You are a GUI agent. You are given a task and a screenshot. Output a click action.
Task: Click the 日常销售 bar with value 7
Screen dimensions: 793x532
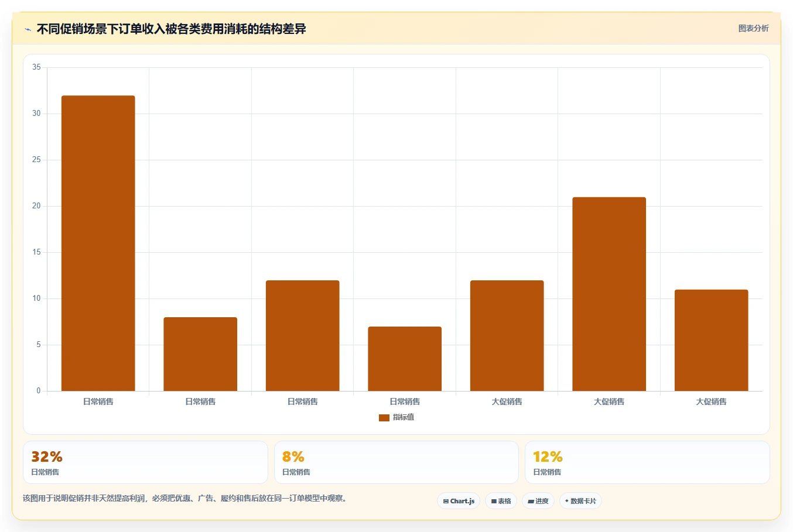coord(405,359)
